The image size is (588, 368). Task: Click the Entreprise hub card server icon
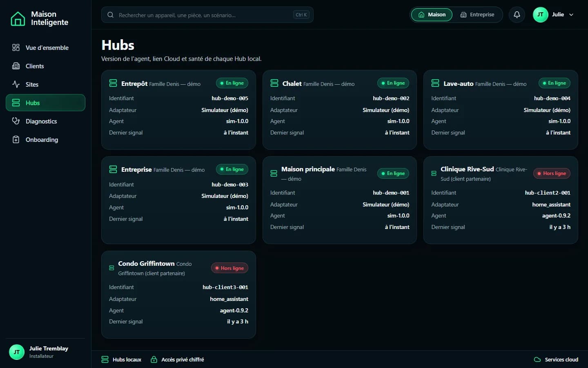coord(113,169)
